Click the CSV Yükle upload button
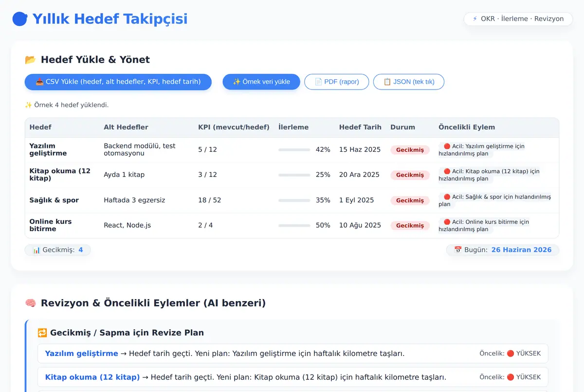Image resolution: width=584 pixels, height=392 pixels. click(x=118, y=82)
